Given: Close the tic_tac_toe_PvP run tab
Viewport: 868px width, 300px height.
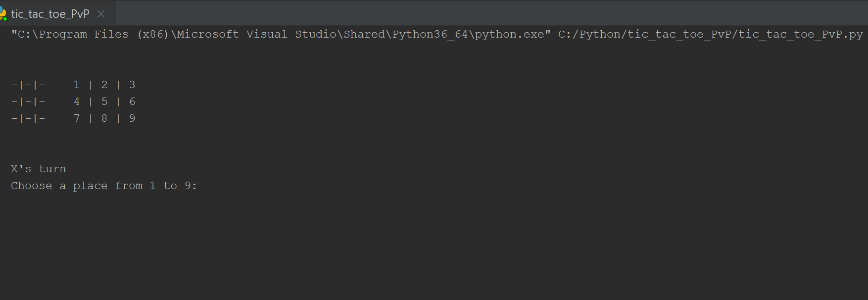Looking at the screenshot, I should pyautogui.click(x=101, y=14).
